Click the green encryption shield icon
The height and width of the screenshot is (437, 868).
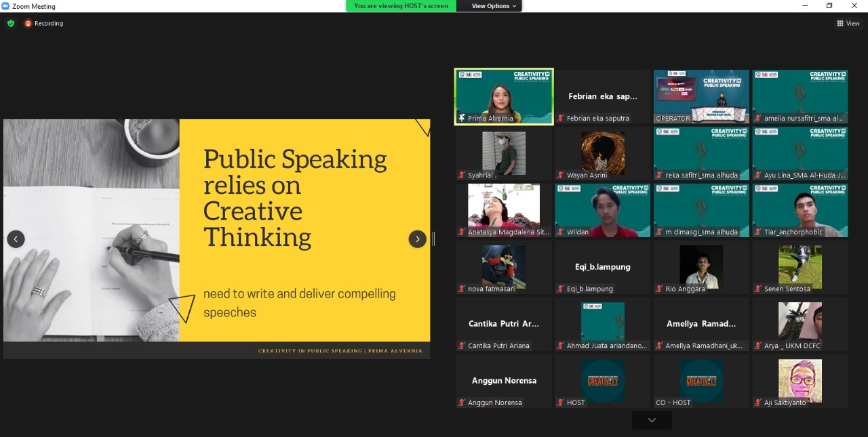pos(10,23)
